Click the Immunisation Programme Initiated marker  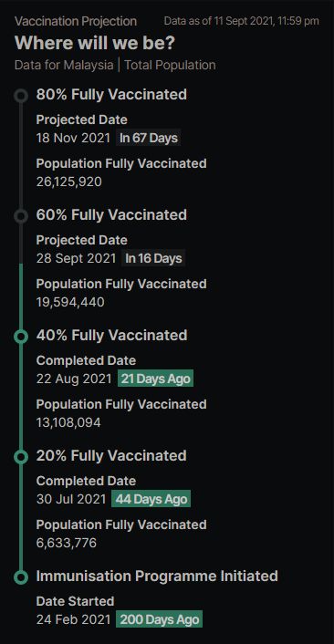(x=21, y=577)
